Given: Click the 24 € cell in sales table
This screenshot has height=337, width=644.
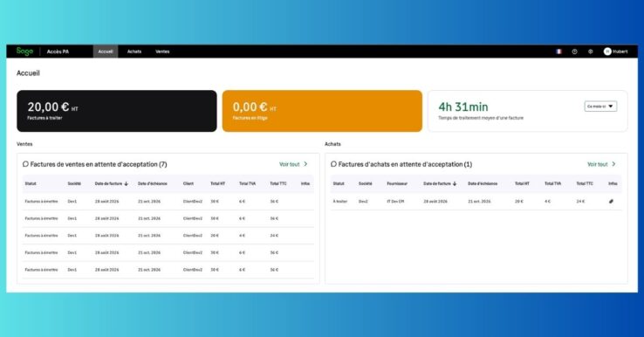Looking at the screenshot, I should [x=274, y=236].
